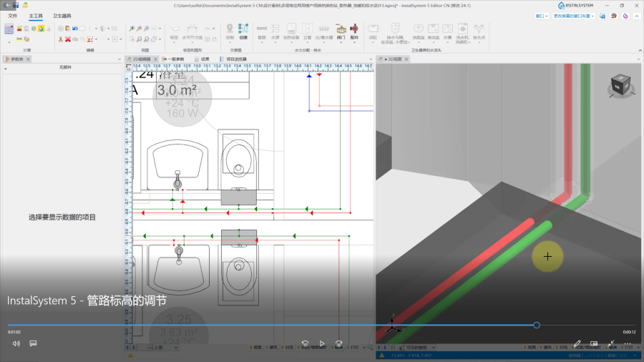Switch to the 卫生器具 ribbon tab

(x=62, y=16)
